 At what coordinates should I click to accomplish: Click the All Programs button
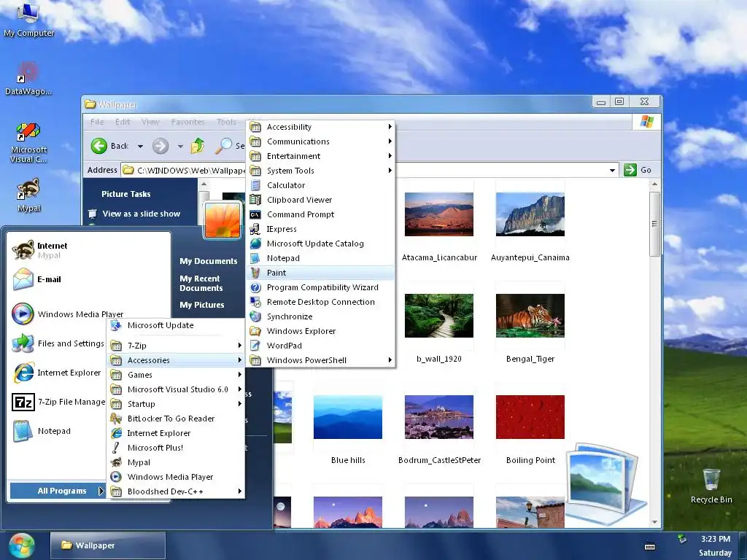coord(57,491)
